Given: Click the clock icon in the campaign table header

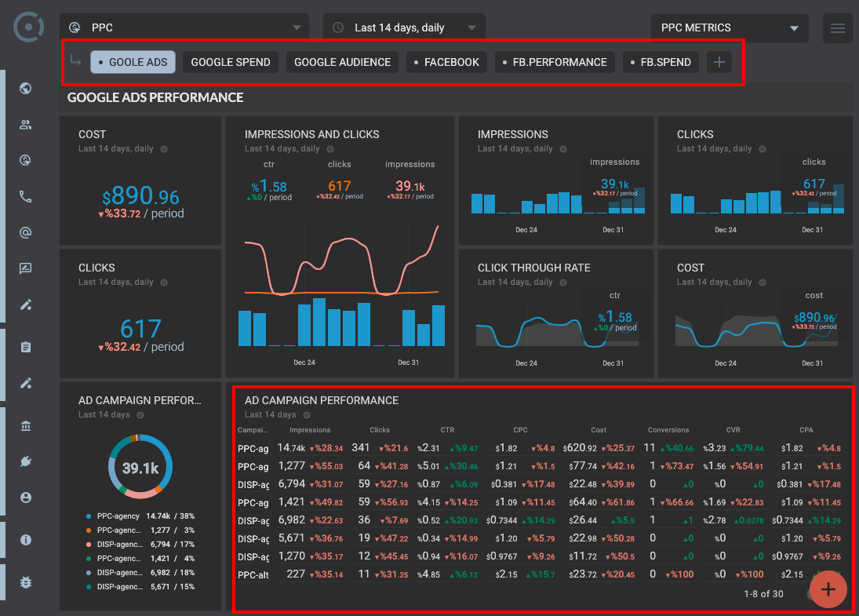Looking at the screenshot, I should click(x=307, y=415).
